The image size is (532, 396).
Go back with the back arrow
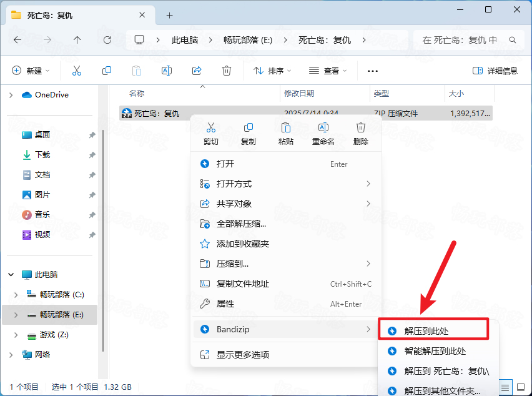[17, 40]
